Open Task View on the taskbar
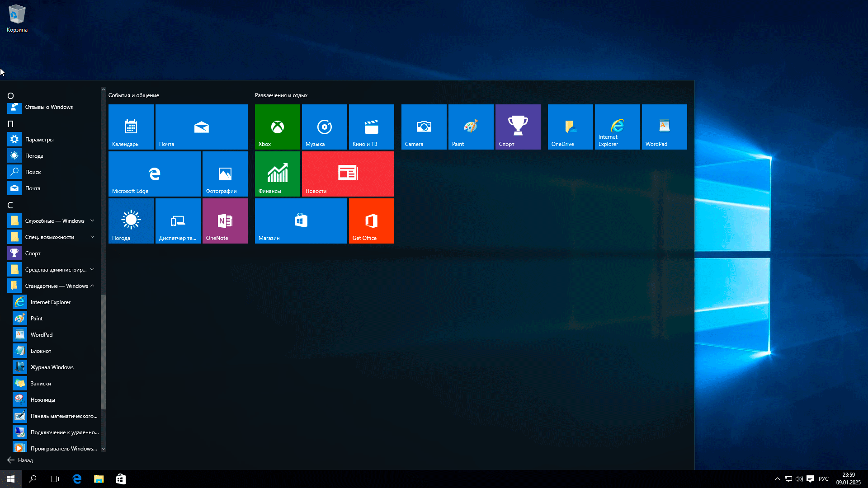The width and height of the screenshot is (868, 488). point(54,479)
